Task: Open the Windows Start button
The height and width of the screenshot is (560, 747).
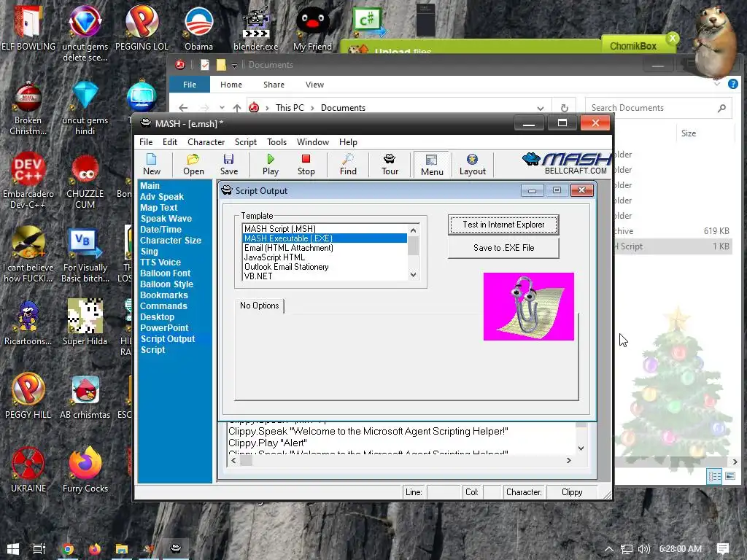Action: coord(13,548)
